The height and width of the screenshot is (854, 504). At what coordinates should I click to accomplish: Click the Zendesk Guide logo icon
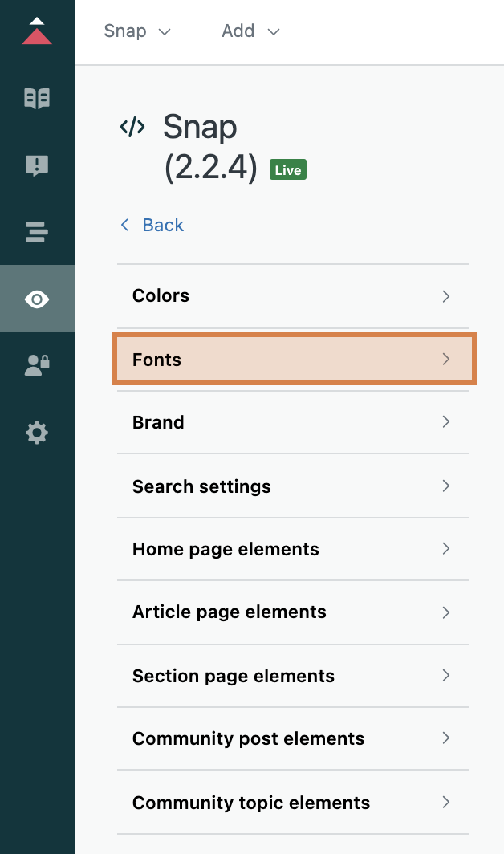[x=37, y=31]
